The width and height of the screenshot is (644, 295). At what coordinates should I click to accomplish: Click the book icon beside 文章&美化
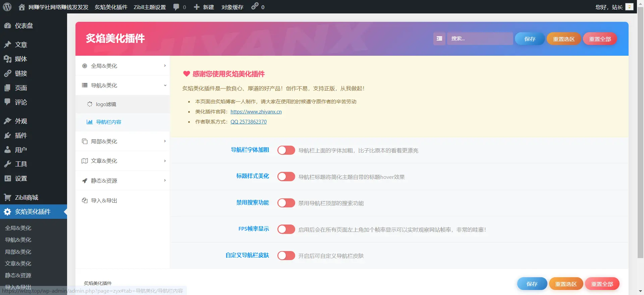pyautogui.click(x=85, y=161)
